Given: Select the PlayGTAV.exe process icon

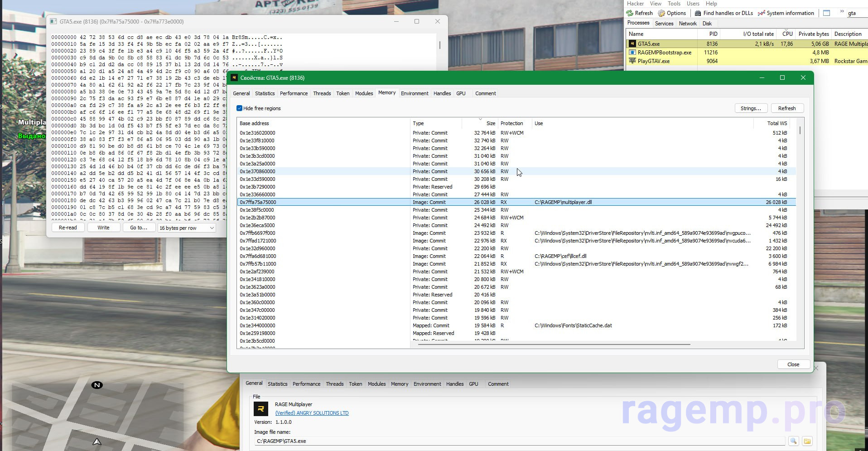Looking at the screenshot, I should click(x=632, y=61).
